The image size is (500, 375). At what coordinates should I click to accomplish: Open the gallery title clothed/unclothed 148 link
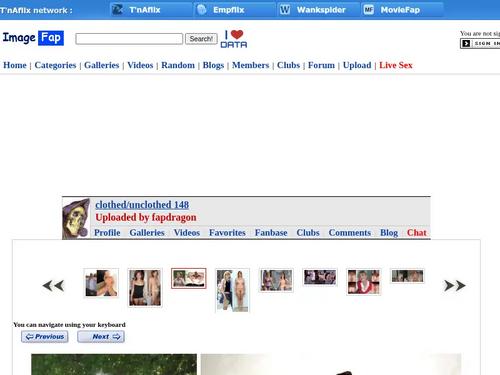point(142,204)
